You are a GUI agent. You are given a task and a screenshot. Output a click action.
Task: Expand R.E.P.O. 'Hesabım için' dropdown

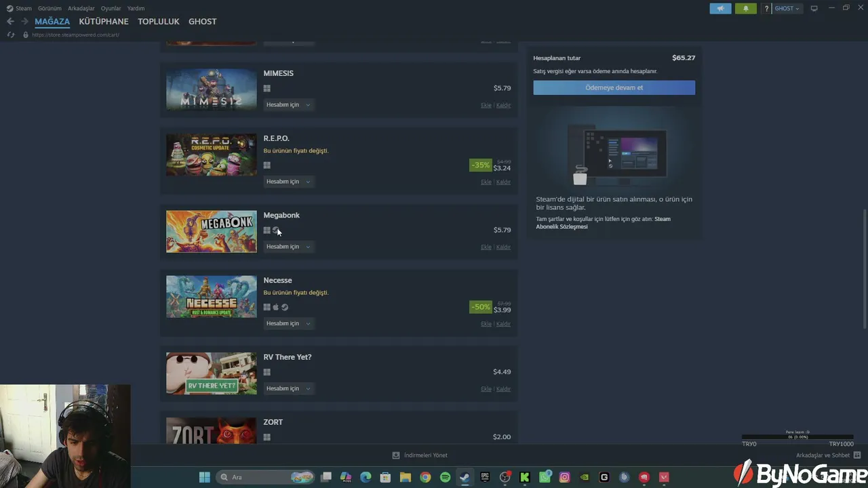point(288,182)
